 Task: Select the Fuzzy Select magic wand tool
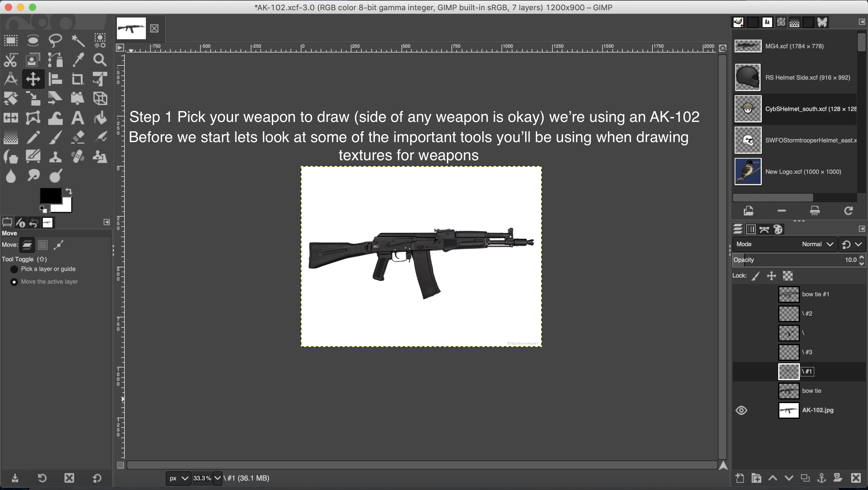pos(78,41)
